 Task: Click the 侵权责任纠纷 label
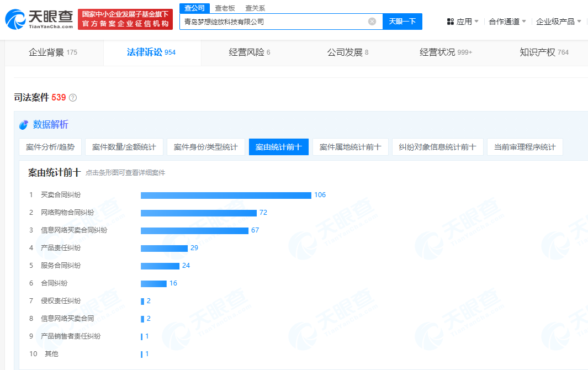click(x=61, y=300)
